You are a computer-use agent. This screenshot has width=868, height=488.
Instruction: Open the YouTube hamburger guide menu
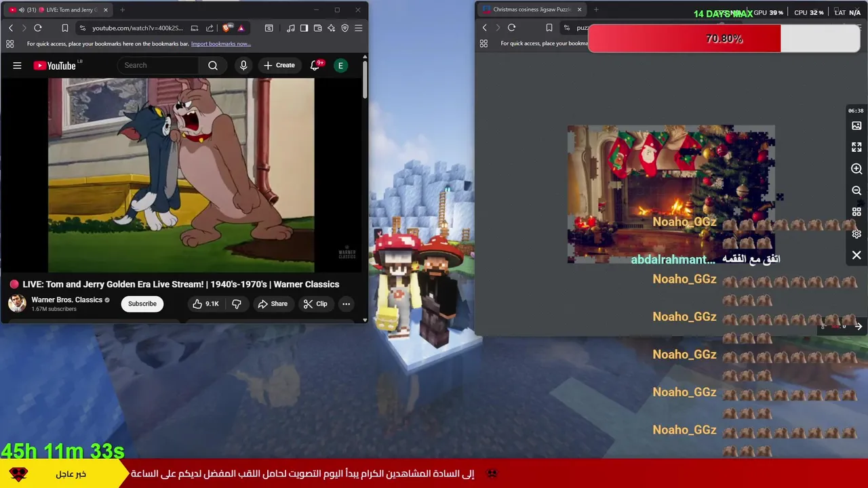17,66
